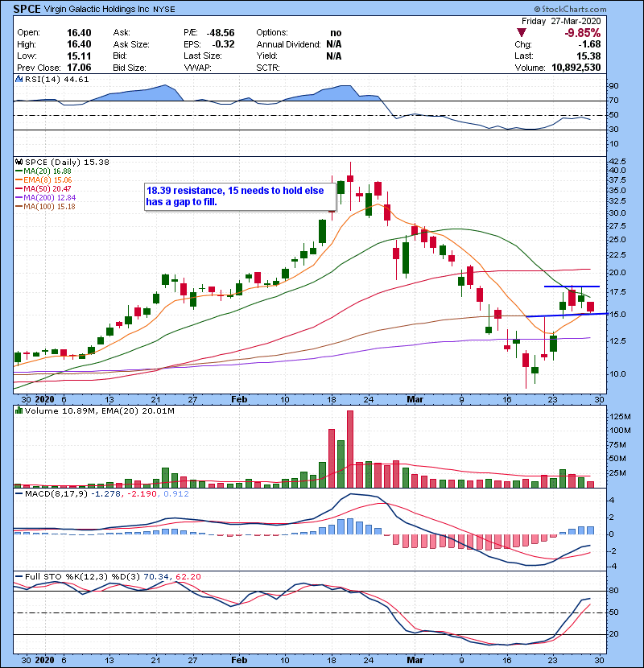
Task: Click the stochastic %D value 62.20
Action: point(188,577)
